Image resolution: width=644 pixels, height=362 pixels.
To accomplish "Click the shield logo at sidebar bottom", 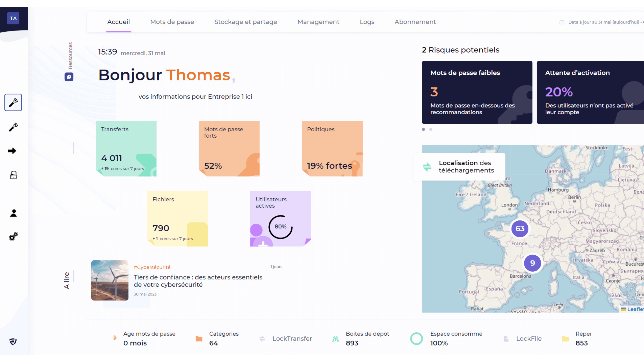I will 13,342.
